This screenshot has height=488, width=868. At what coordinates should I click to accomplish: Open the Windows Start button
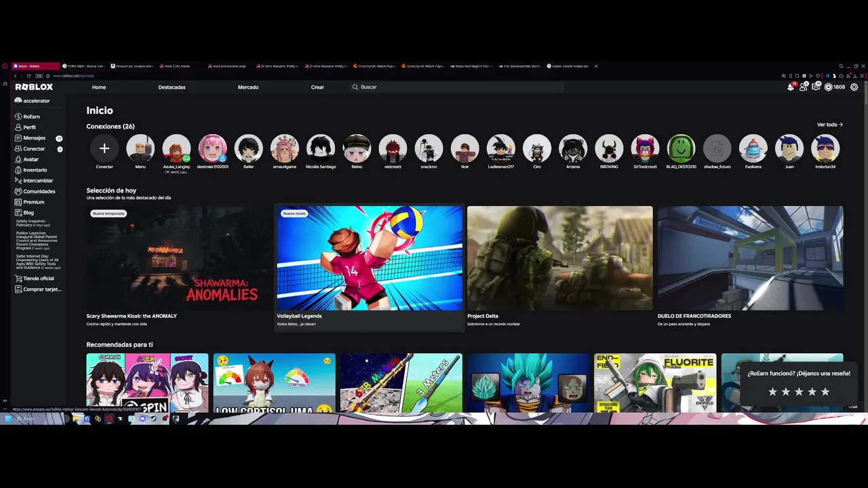tap(8, 419)
